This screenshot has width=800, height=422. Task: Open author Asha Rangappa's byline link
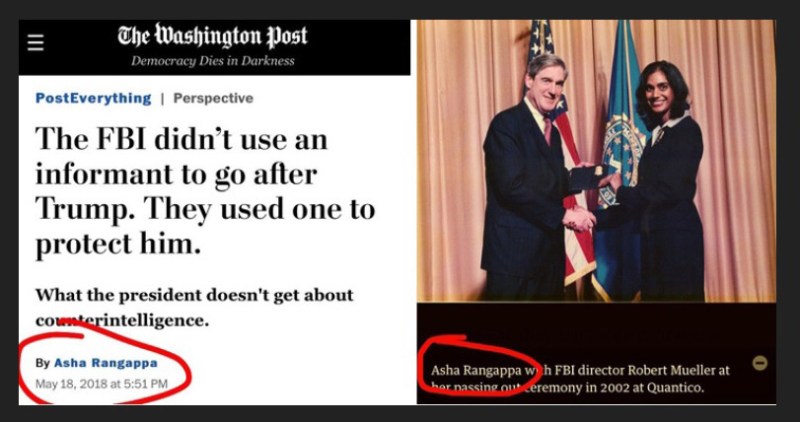coord(106,363)
